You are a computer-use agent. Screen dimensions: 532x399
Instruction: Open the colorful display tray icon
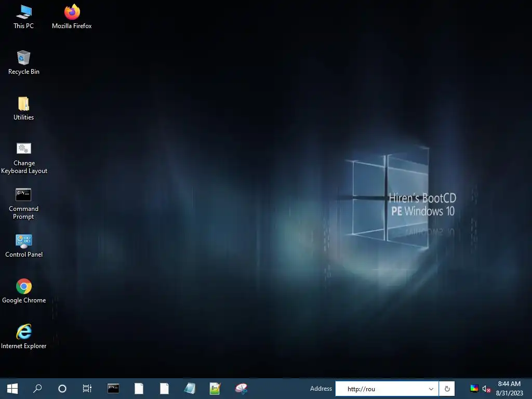(474, 389)
